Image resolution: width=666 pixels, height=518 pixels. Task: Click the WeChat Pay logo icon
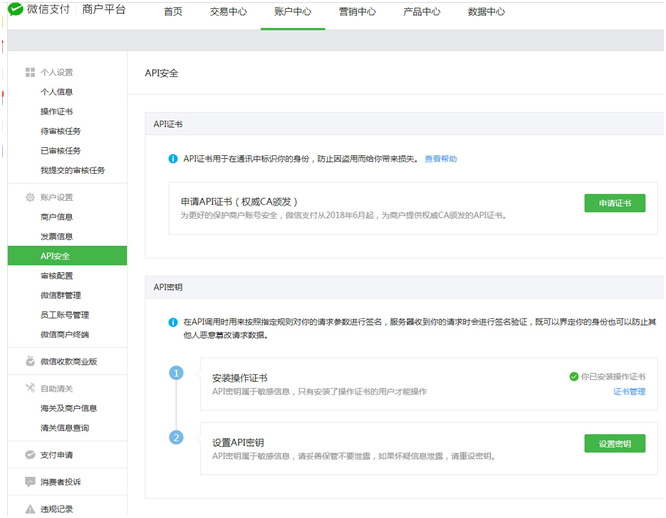pyautogui.click(x=15, y=9)
